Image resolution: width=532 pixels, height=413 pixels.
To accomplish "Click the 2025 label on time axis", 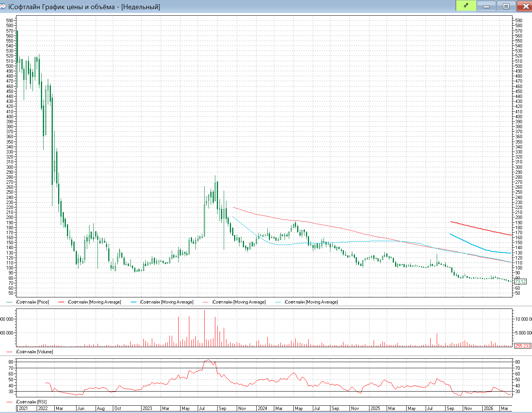I will coord(375,408).
